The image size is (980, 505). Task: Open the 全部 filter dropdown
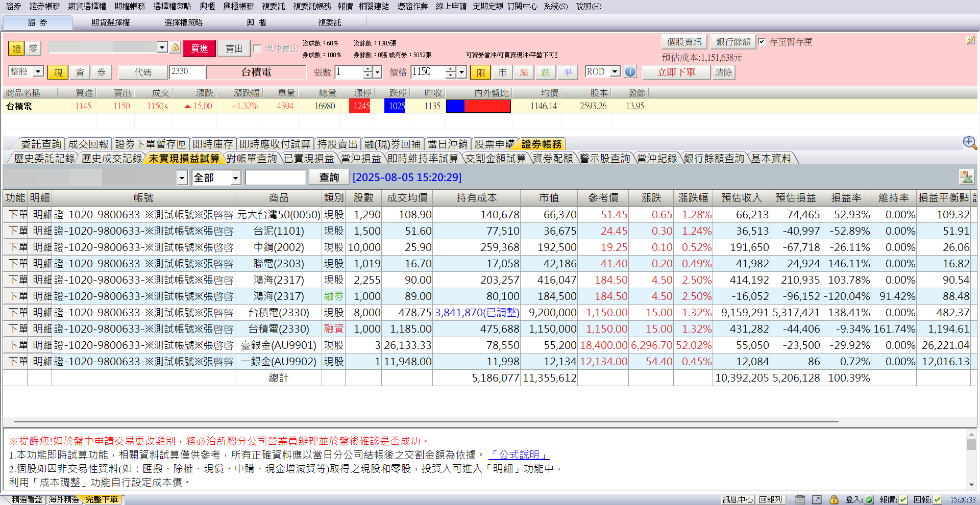pos(235,178)
